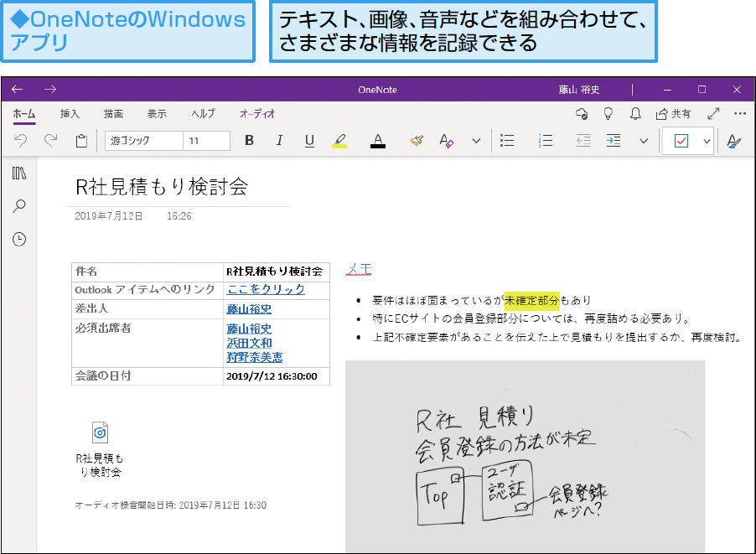Undo the last action
This screenshot has width=756, height=554.
20,140
